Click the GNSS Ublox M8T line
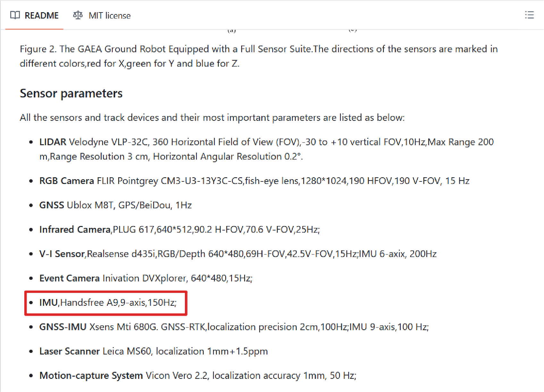This screenshot has height=392, width=544. point(115,205)
